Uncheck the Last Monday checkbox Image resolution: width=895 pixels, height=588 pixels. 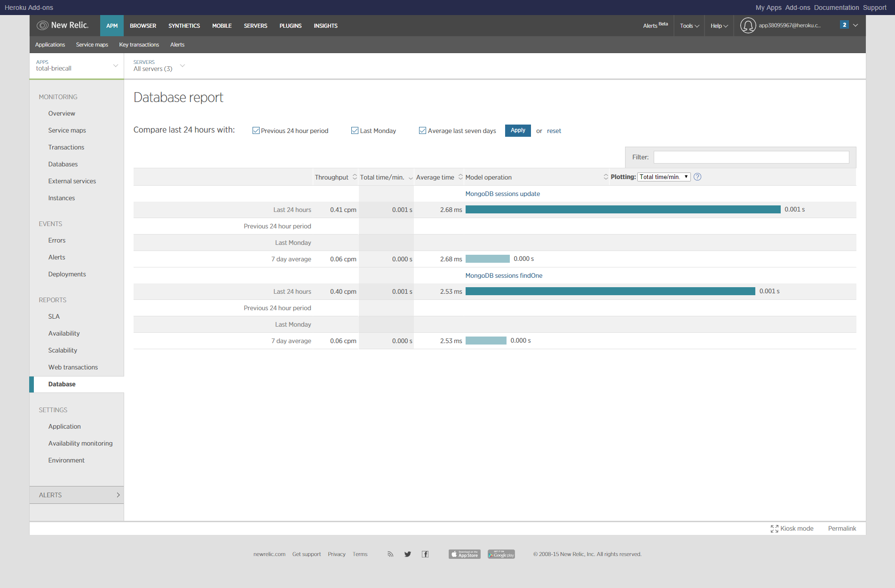(x=355, y=131)
